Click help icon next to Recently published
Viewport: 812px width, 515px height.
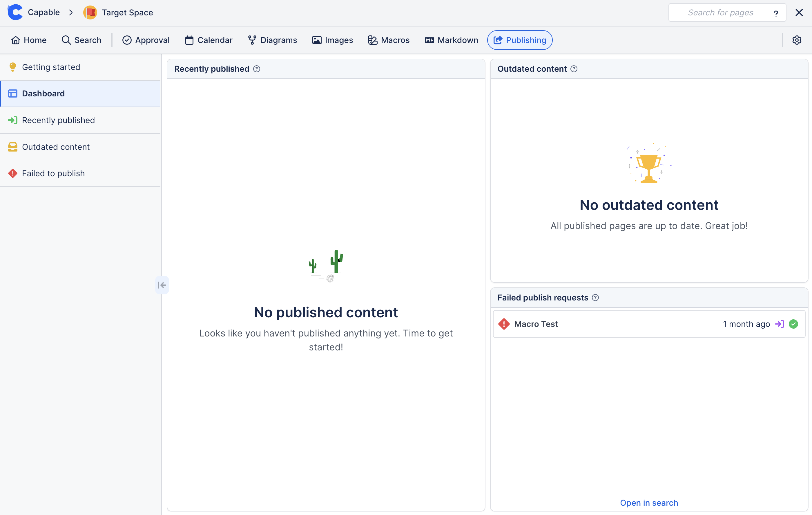pos(257,69)
